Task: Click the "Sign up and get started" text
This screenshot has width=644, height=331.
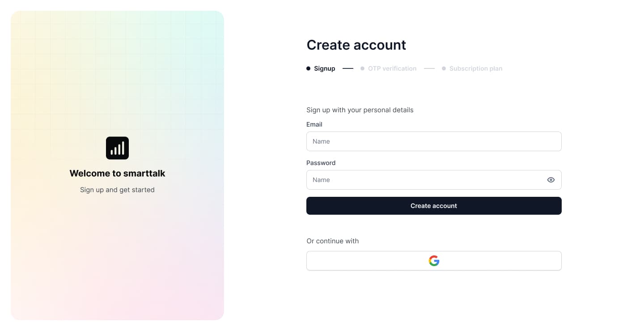Action: [117, 190]
